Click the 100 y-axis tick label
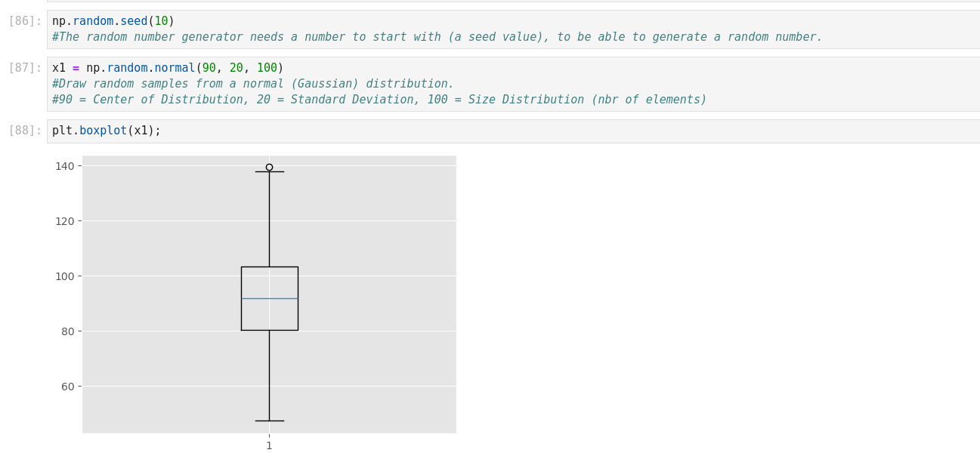Viewport: 980px width, 456px height. 65,276
